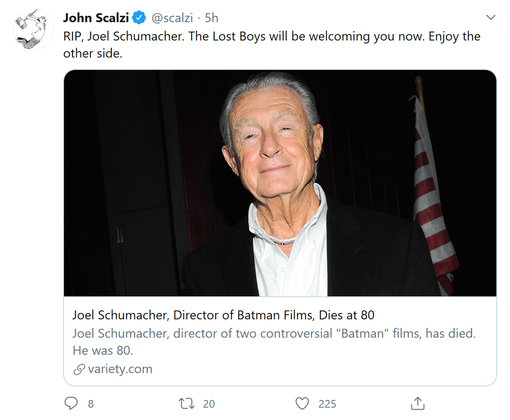Open the variety.com source link
The image size is (510, 420).
[120, 369]
